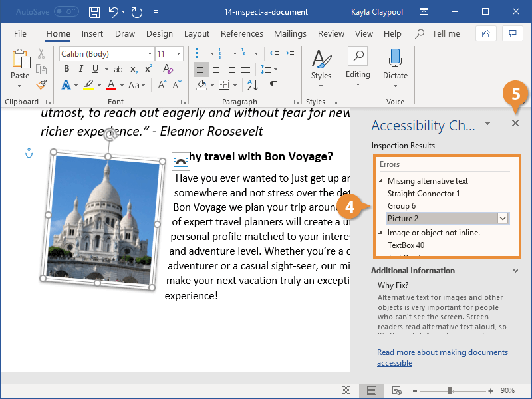The height and width of the screenshot is (399, 532).
Task: Open the Insert ribbon tab
Action: [92, 34]
